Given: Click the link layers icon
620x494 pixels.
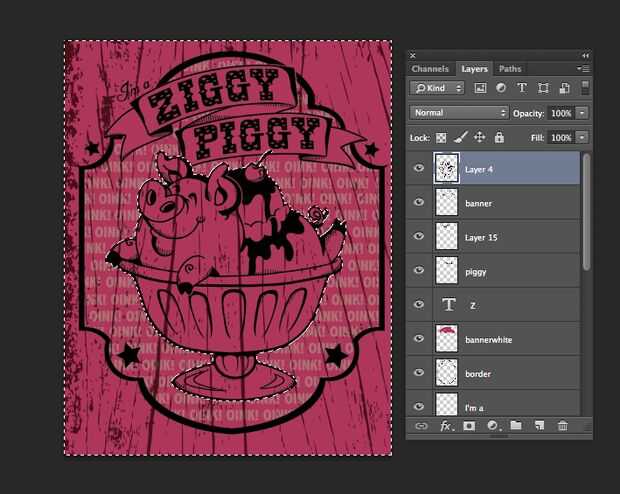Looking at the screenshot, I should 422,426.
